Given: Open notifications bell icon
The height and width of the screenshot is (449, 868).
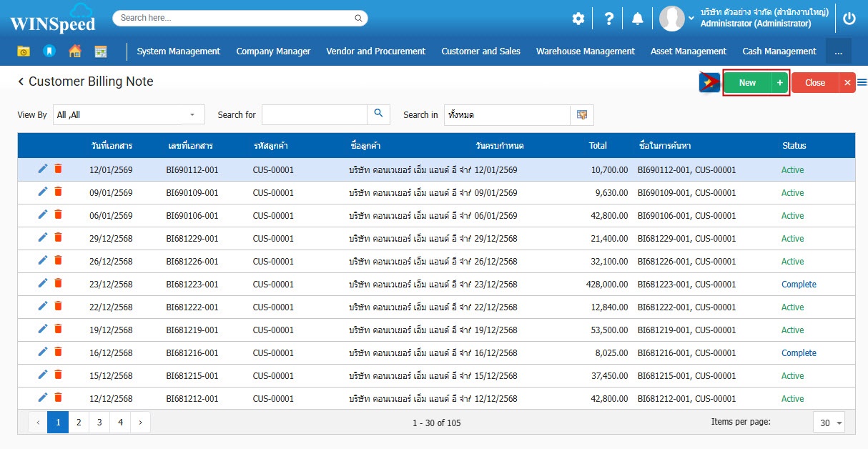Looking at the screenshot, I should 637,19.
